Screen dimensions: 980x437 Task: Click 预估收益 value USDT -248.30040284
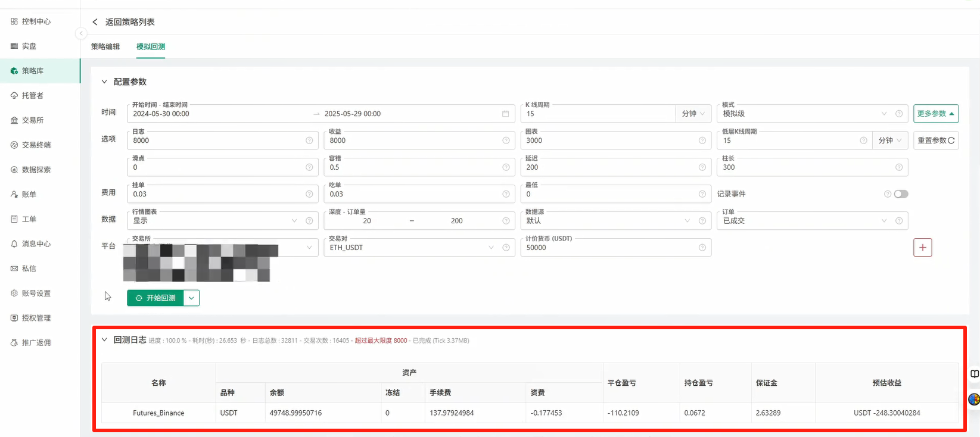pyautogui.click(x=886, y=413)
